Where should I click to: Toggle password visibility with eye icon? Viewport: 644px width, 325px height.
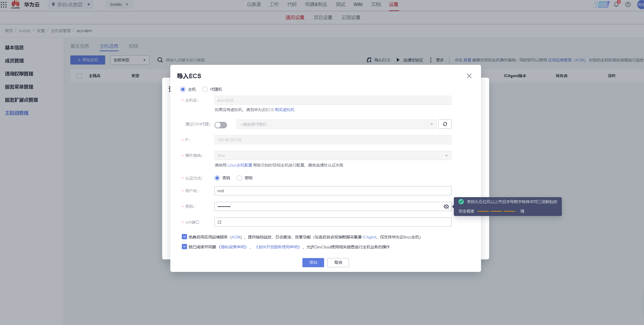click(446, 206)
